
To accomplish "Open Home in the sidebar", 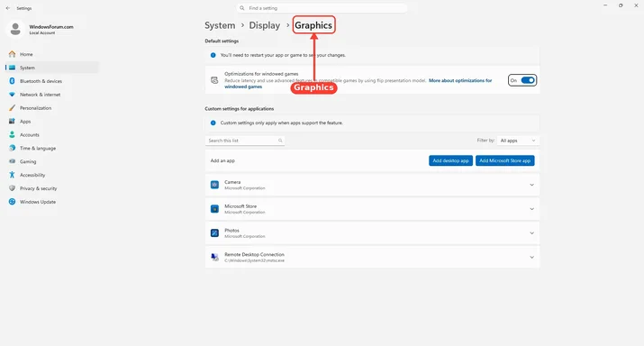I will click(52, 54).
